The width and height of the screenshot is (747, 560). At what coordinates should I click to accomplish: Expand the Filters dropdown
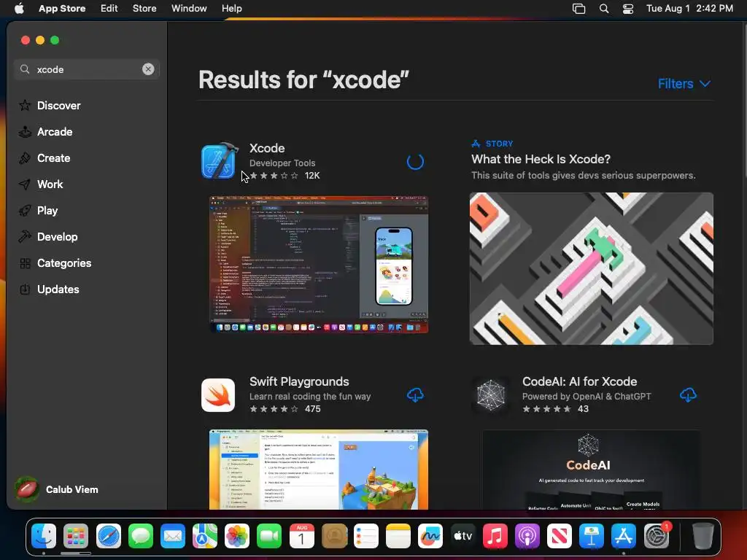click(684, 84)
